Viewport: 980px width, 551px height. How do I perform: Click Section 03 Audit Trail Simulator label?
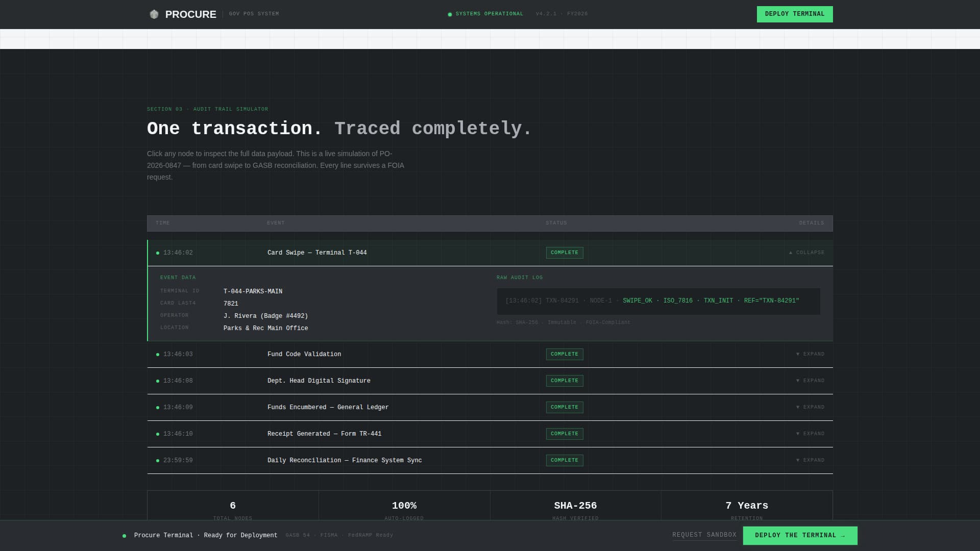click(207, 109)
